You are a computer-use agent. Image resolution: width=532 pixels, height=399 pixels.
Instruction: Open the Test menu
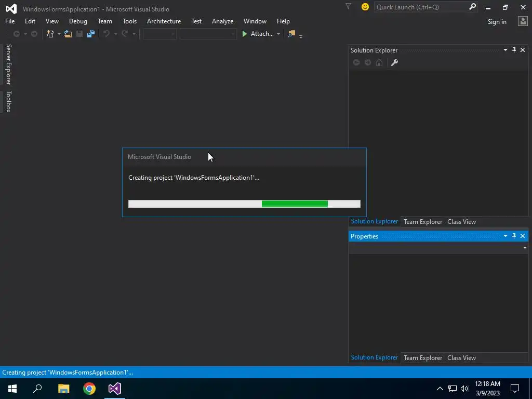pos(196,21)
